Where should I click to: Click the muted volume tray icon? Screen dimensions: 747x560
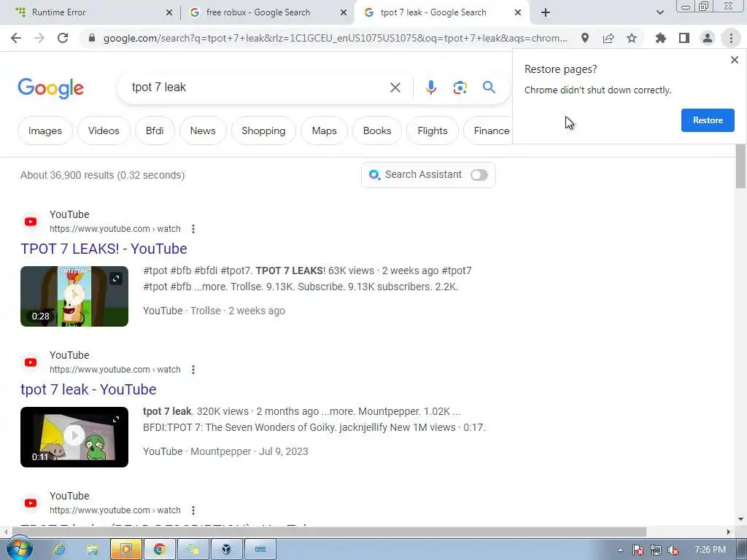(673, 550)
